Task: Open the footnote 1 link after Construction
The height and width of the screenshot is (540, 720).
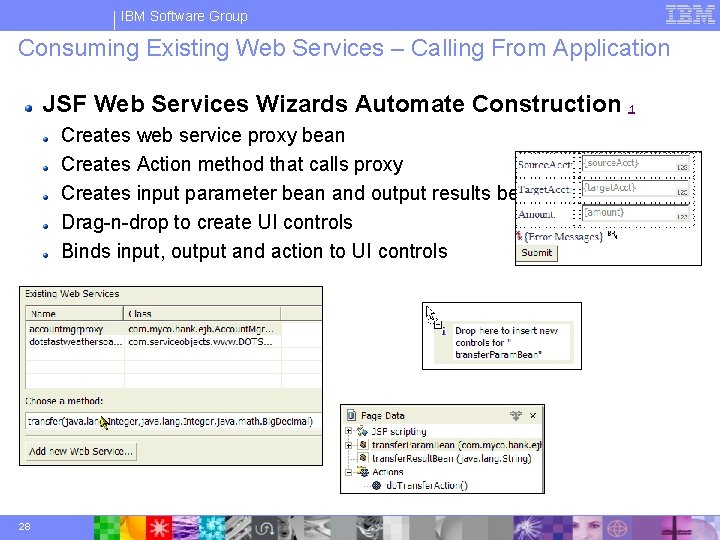Action: click(632, 109)
